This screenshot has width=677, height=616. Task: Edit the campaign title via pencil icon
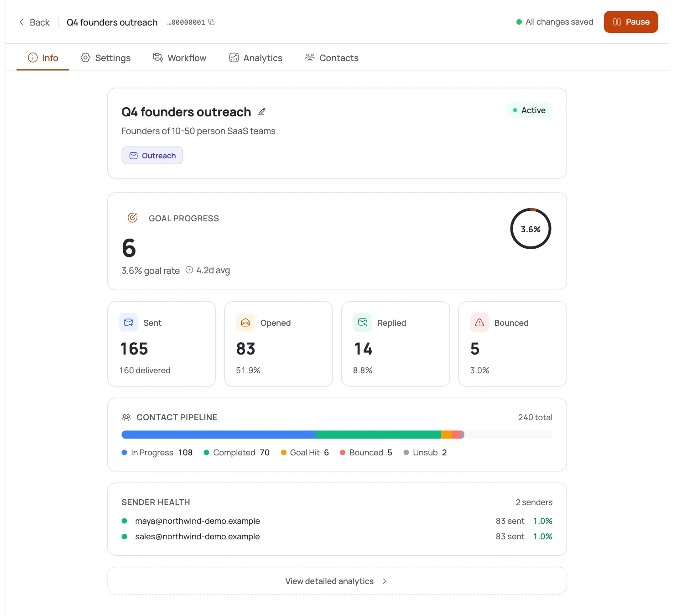pos(262,112)
